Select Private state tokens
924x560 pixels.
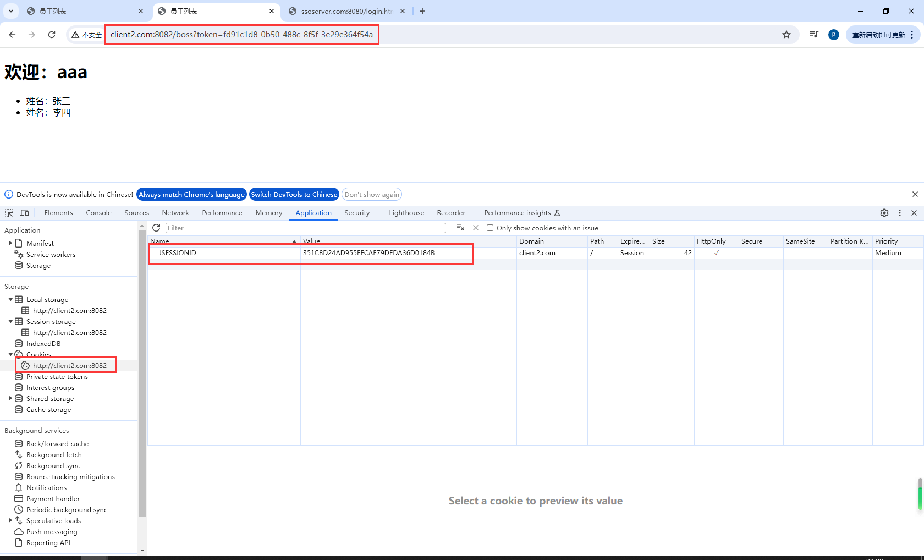[x=57, y=376]
